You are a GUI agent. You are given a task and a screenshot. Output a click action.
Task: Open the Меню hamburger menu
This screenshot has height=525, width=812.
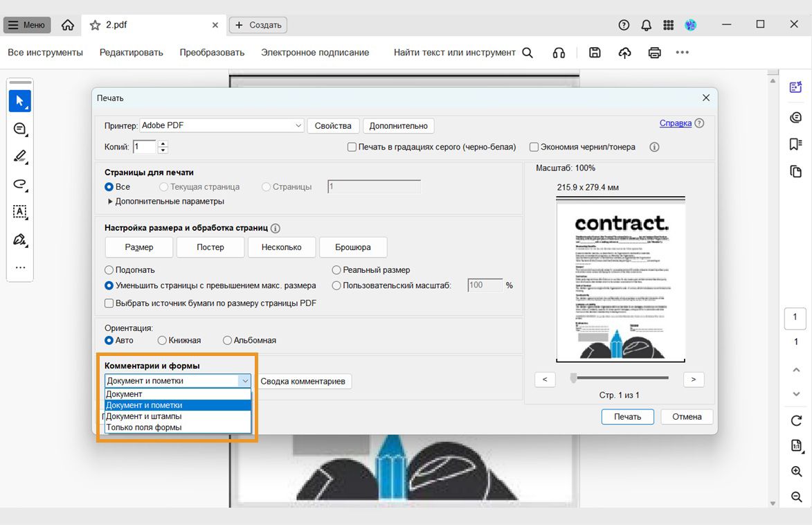[27, 25]
